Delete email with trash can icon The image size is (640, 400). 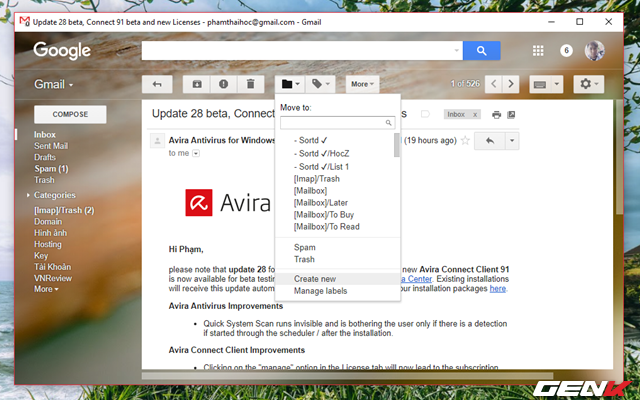pos(251,84)
